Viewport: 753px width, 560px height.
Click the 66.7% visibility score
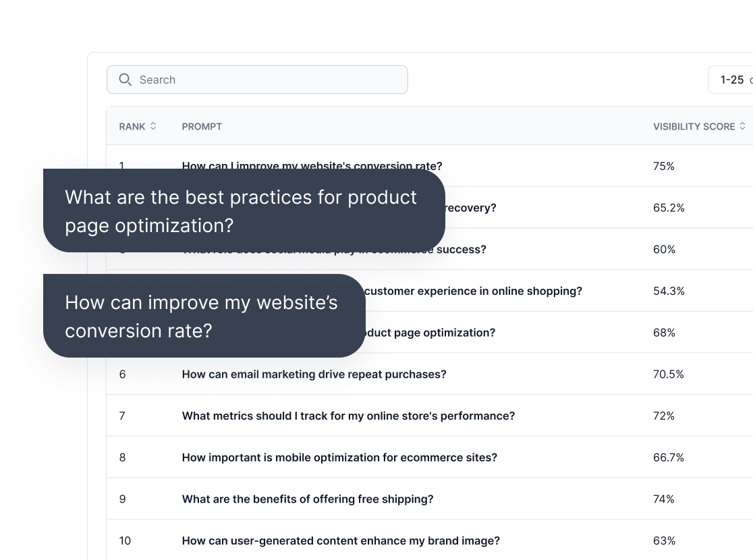669,457
